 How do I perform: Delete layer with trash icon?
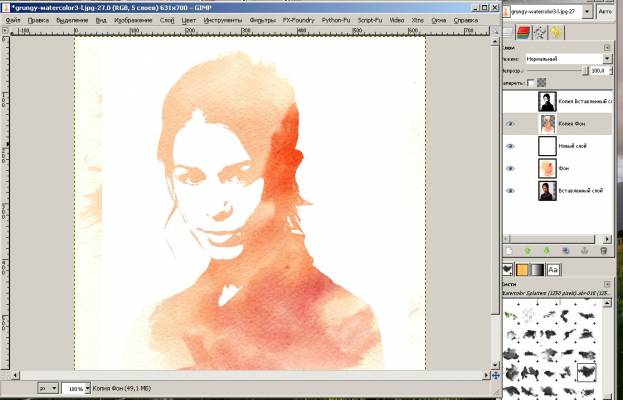(x=604, y=251)
